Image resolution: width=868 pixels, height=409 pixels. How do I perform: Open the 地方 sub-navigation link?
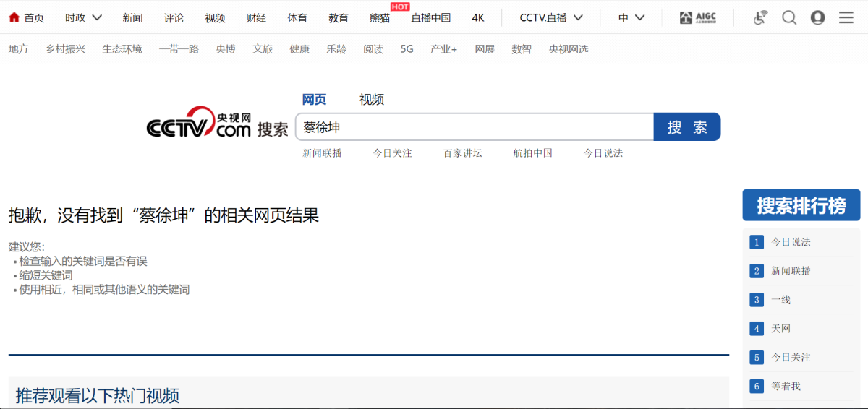tap(19, 49)
